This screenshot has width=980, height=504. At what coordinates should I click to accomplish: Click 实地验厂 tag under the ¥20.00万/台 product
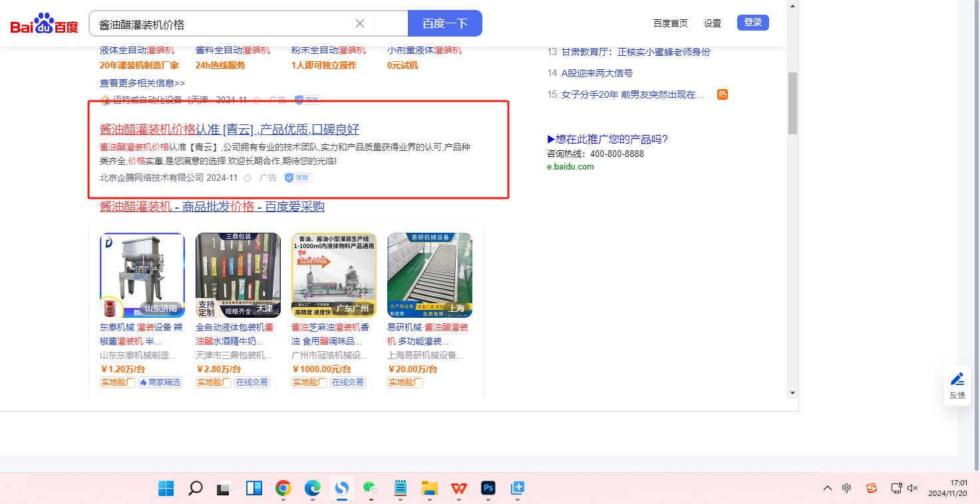405,382
